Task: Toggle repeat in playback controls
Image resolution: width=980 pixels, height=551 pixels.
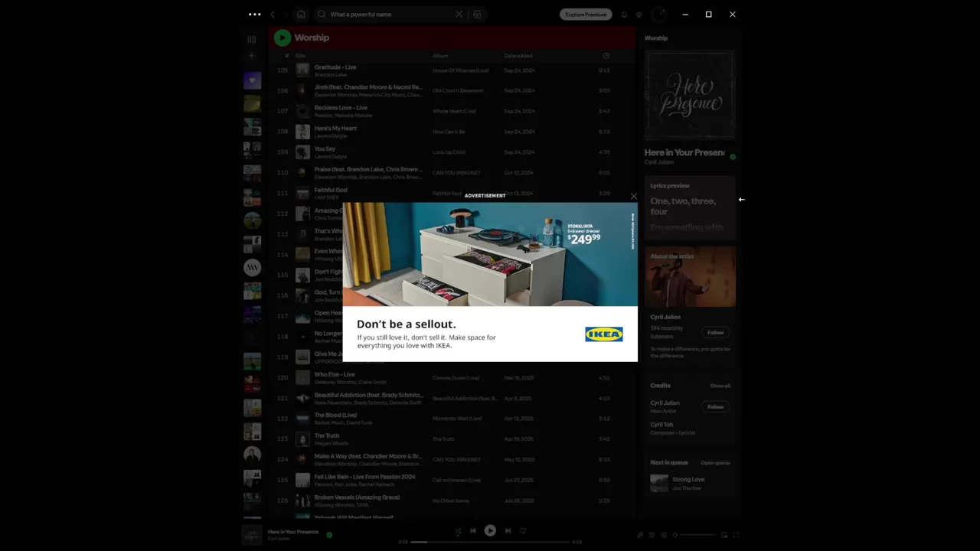Action: pyautogui.click(x=523, y=531)
